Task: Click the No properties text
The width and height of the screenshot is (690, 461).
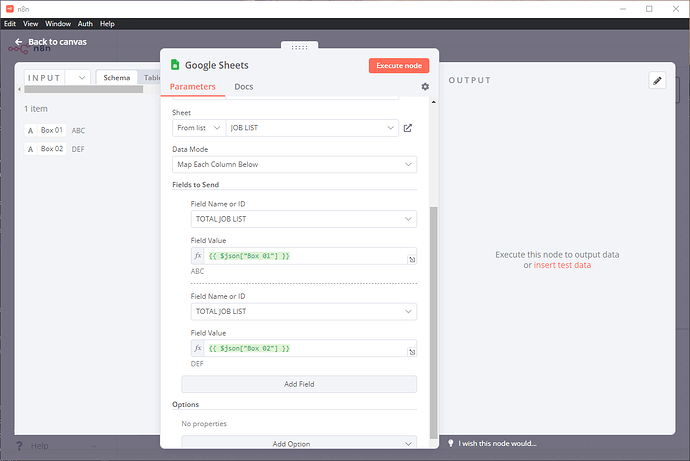Action: 204,424
